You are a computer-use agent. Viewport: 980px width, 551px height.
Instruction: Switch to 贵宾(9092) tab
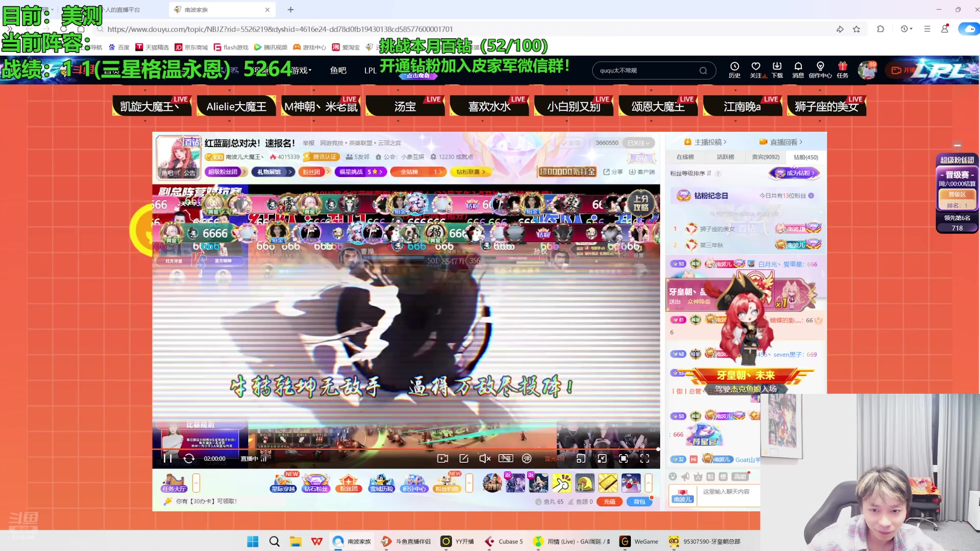(766, 157)
